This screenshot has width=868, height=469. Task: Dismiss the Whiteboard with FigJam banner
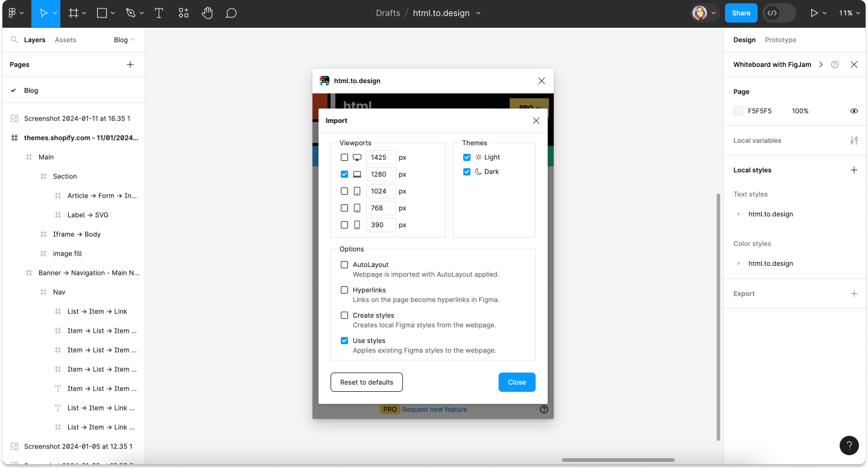(x=854, y=65)
